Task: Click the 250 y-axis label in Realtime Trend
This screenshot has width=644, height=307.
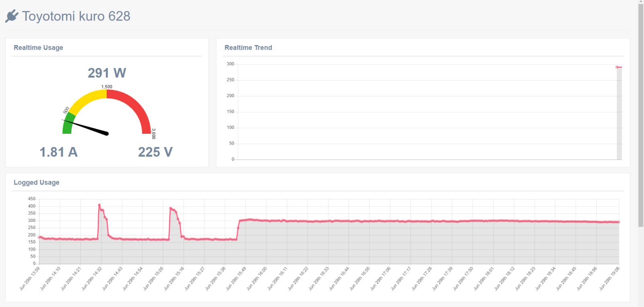Action: [230, 80]
